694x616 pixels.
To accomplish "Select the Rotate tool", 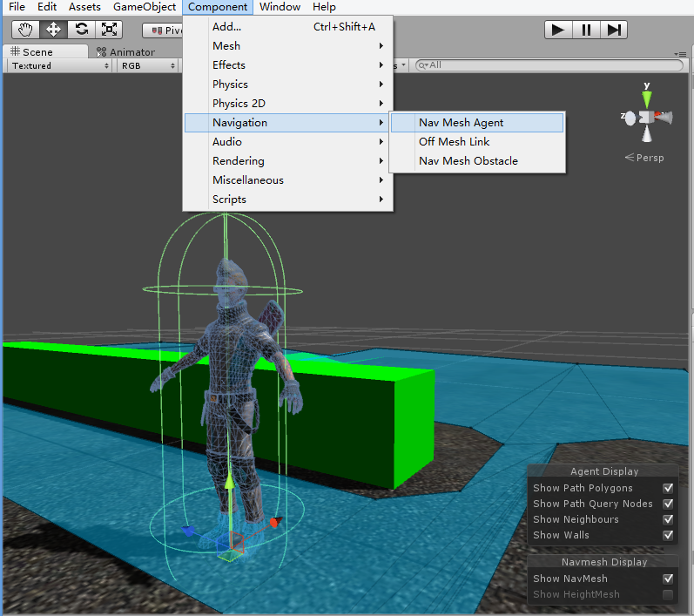I will [x=82, y=30].
